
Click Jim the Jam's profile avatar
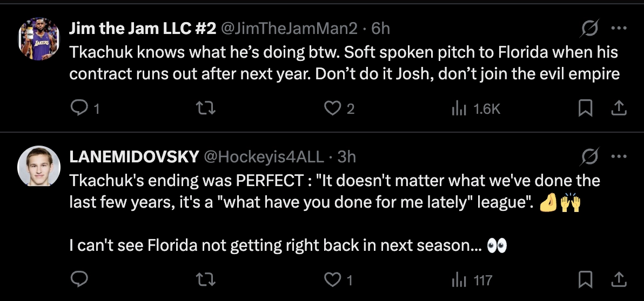click(38, 38)
